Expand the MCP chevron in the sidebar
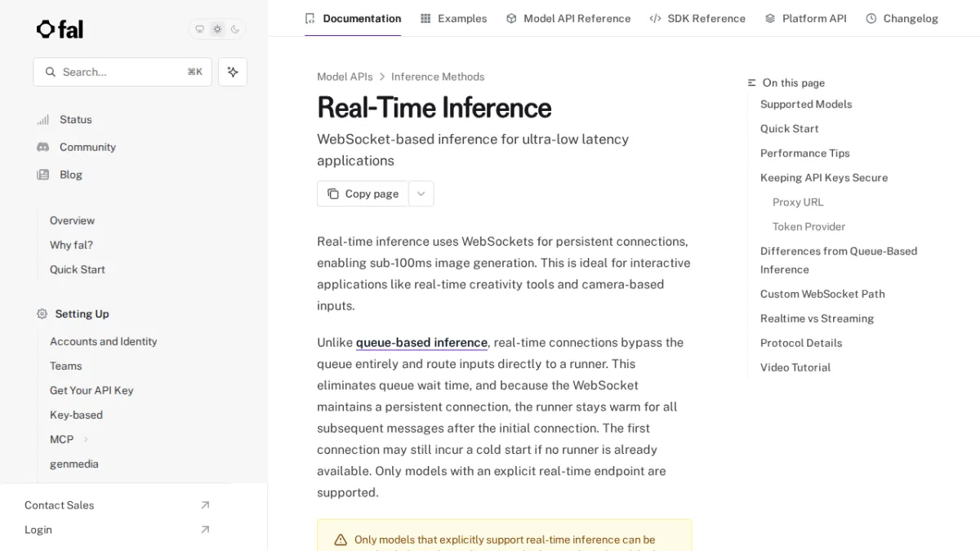 click(x=86, y=439)
